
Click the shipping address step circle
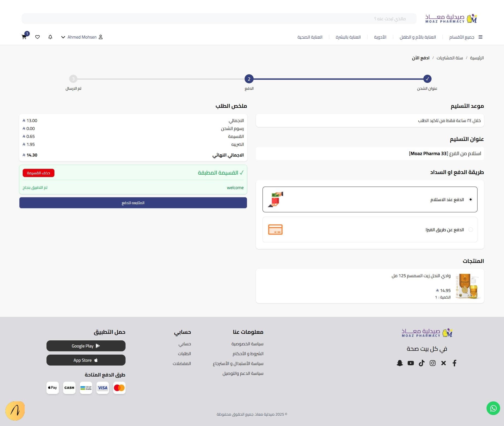(x=427, y=79)
